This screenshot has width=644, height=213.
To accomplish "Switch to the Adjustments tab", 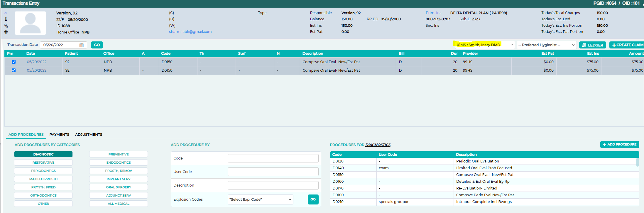I will [89, 135].
